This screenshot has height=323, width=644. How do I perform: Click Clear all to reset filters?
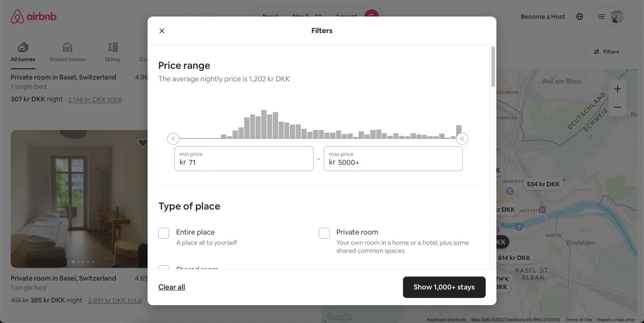coord(171,287)
